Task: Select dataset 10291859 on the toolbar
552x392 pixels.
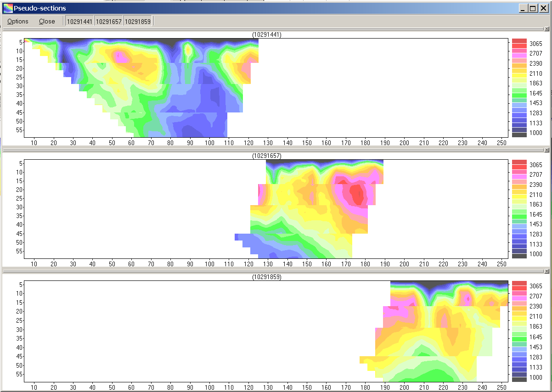Action: pyautogui.click(x=138, y=20)
